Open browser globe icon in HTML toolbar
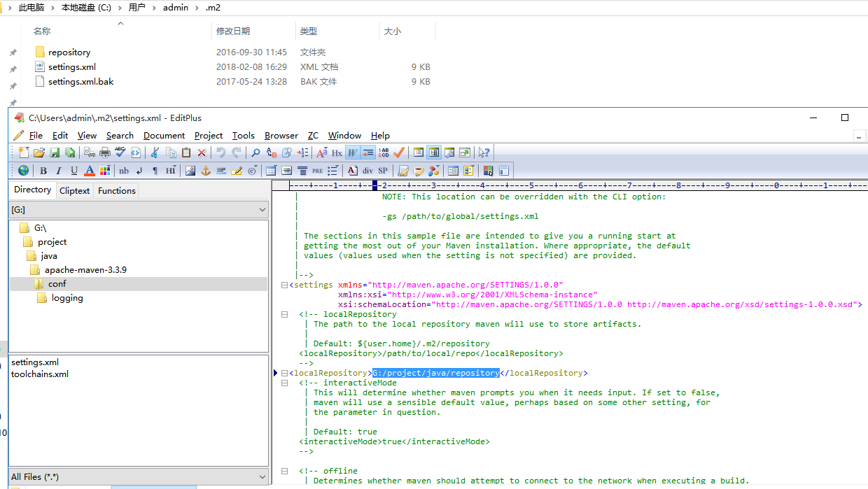868x489 pixels. click(24, 171)
